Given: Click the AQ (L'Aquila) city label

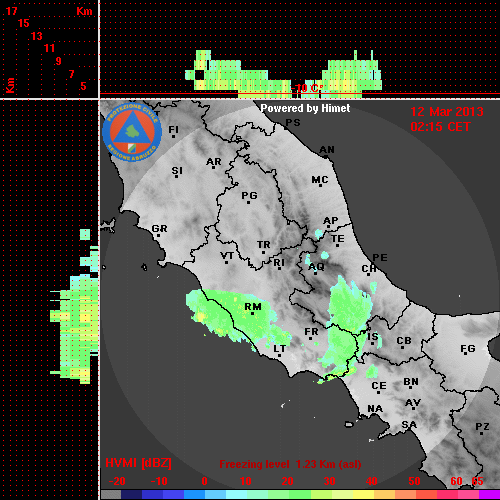Looking at the screenshot, I should (316, 267).
